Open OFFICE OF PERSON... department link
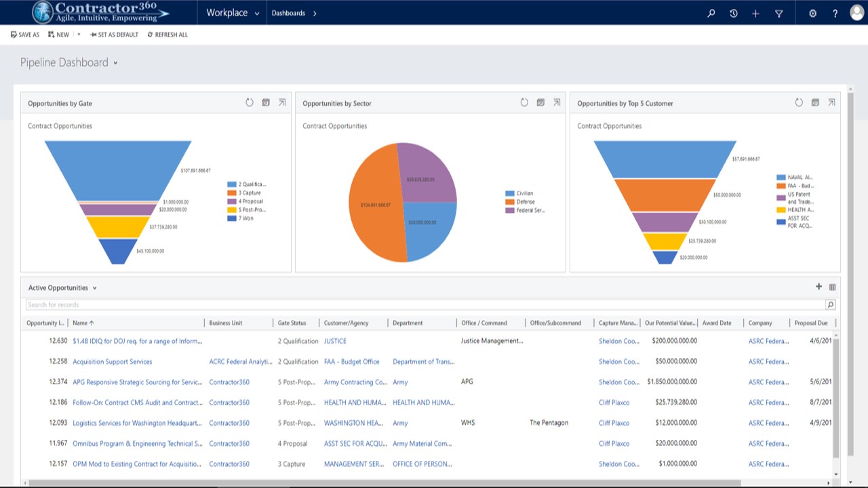868x488 pixels. (422, 464)
